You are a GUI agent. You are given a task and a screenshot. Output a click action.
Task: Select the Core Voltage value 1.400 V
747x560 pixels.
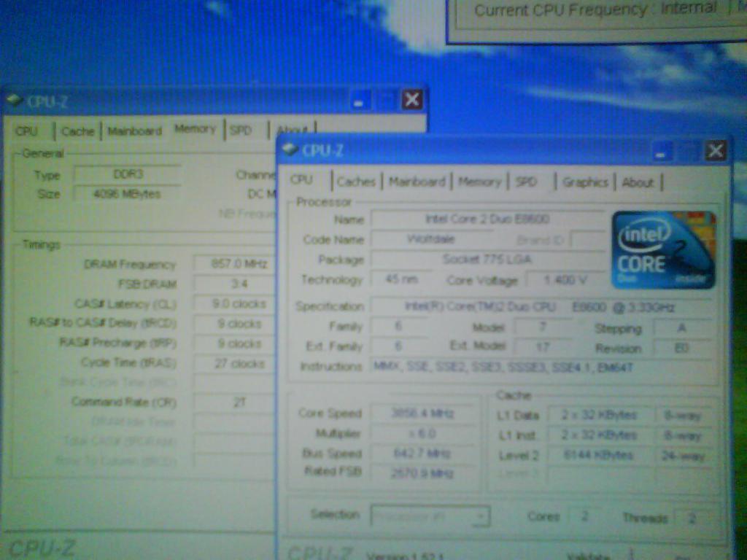[565, 280]
